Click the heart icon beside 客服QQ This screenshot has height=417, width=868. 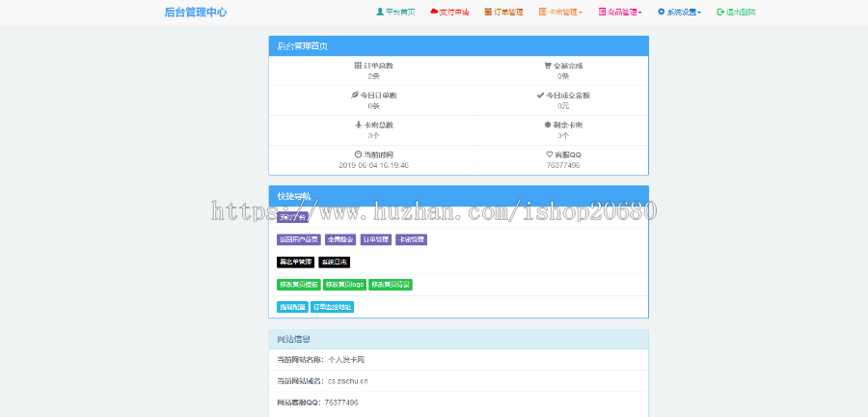coord(549,154)
